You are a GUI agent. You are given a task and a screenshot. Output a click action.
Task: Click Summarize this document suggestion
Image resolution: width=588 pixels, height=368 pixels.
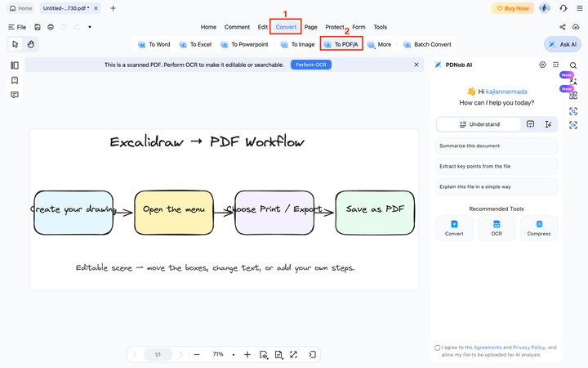click(x=497, y=146)
